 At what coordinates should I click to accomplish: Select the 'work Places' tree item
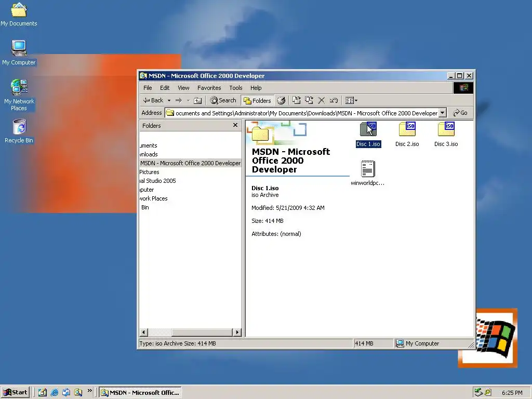153,198
